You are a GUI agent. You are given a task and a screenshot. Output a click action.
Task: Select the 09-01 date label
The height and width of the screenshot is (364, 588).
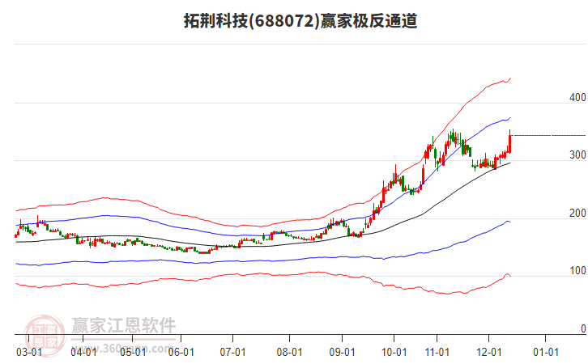[342, 352]
